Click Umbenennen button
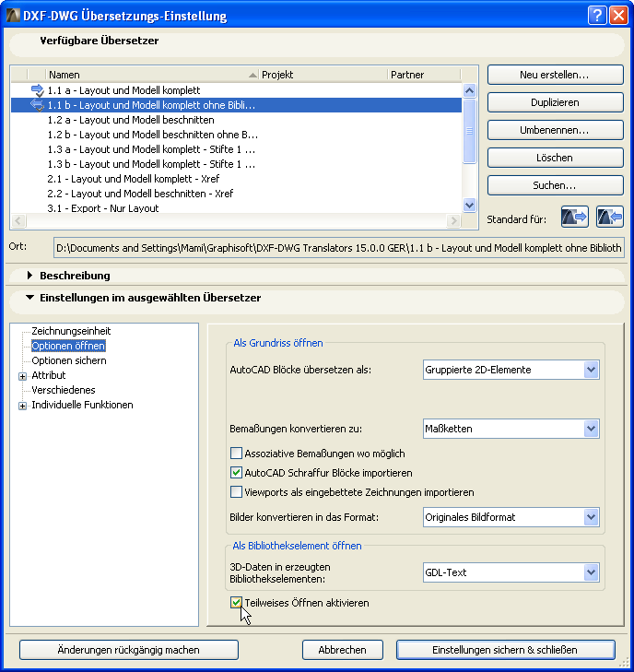The width and height of the screenshot is (634, 672). tap(555, 130)
